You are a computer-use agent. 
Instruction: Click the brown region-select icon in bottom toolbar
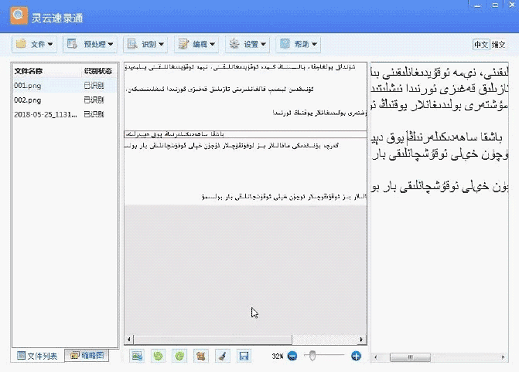(201, 356)
